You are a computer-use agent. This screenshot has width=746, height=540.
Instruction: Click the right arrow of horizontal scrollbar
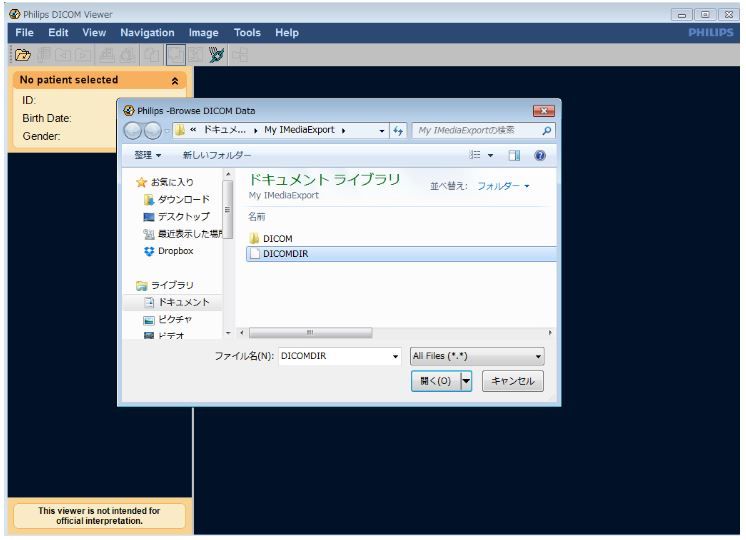[x=550, y=333]
